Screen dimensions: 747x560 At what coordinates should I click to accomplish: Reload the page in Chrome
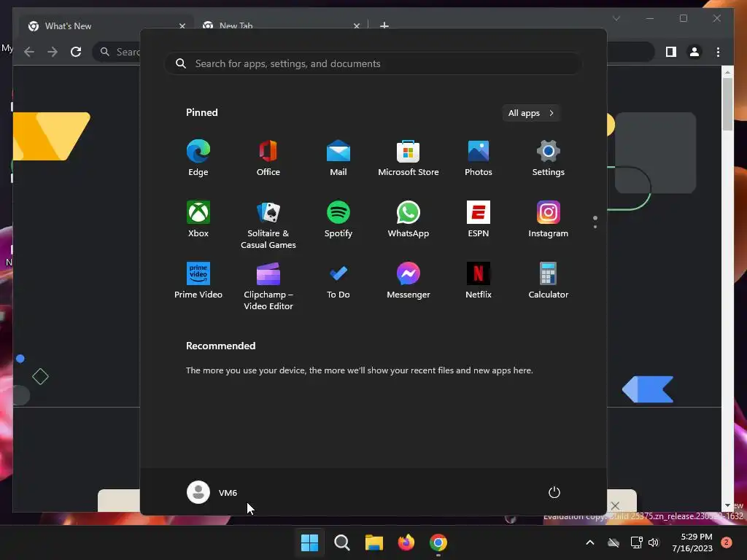(x=76, y=52)
